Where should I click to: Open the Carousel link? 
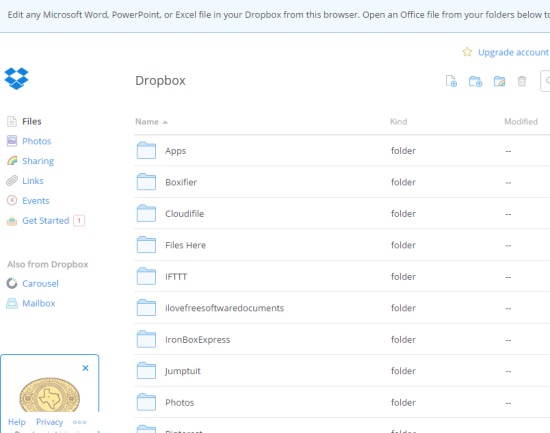point(40,284)
